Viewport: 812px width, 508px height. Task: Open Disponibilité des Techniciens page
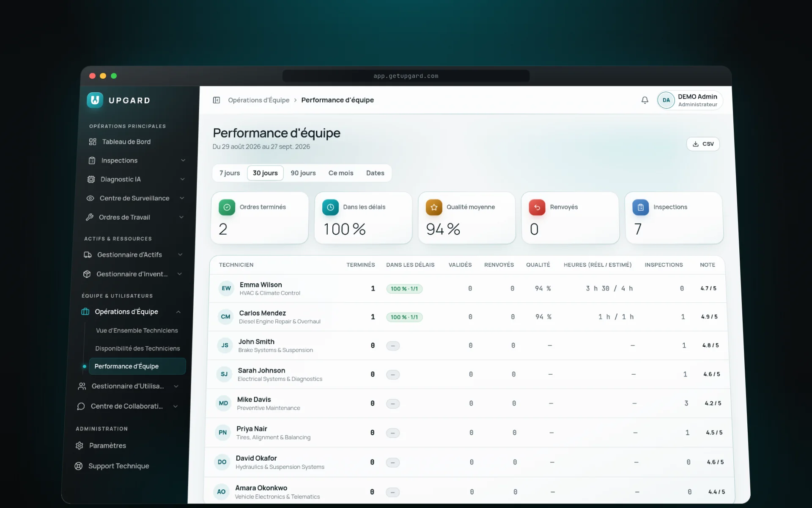[x=137, y=348]
